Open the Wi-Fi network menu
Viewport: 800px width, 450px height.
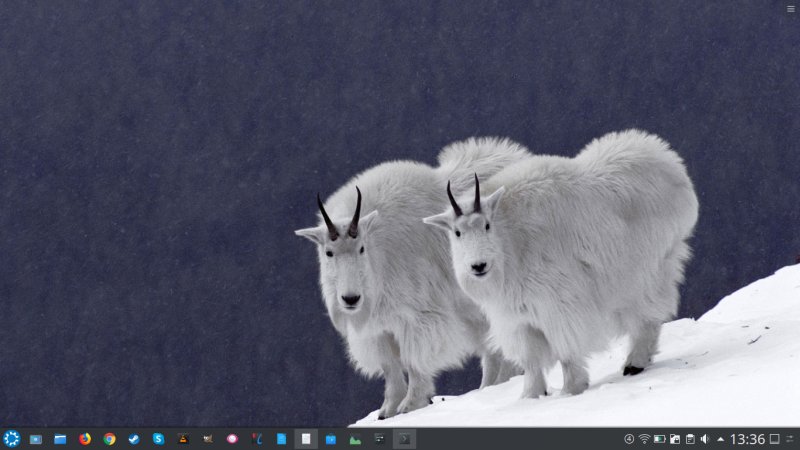point(644,439)
